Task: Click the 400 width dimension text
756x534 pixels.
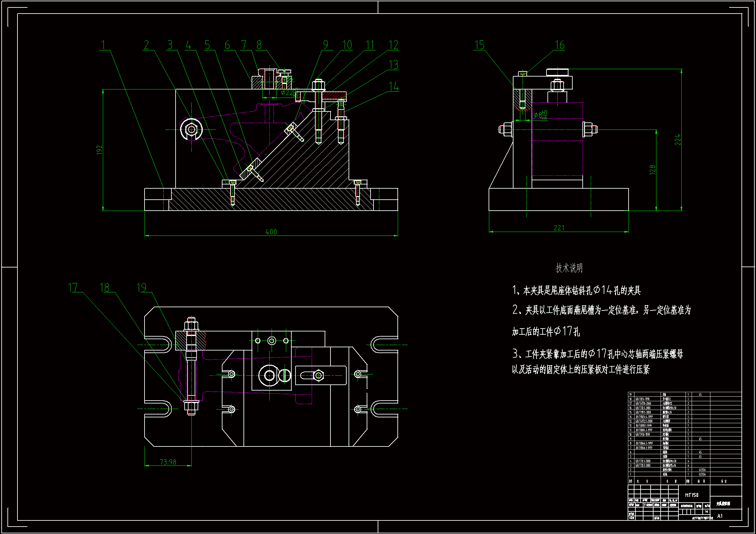Action: [271, 232]
